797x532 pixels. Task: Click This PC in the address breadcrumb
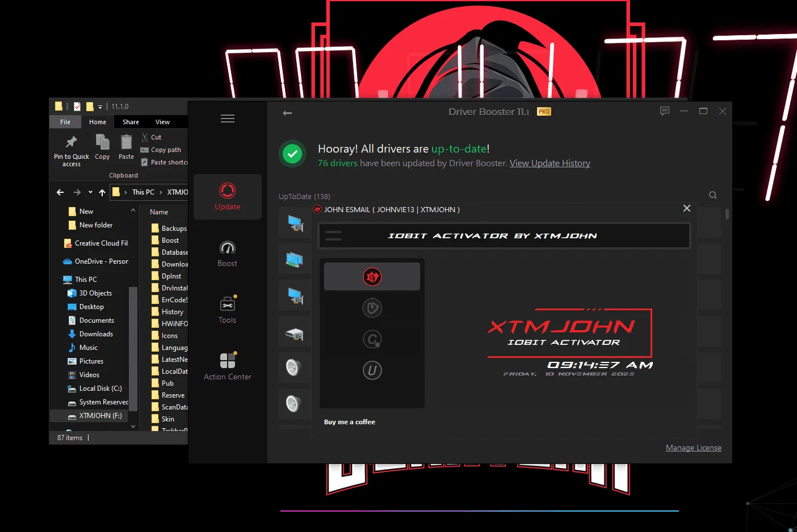coord(143,192)
